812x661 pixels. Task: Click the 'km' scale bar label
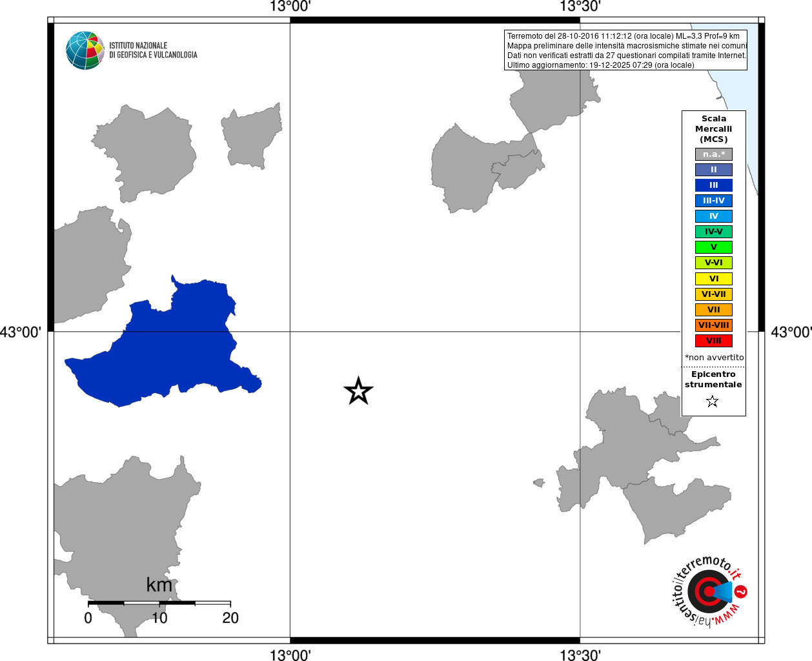[159, 585]
